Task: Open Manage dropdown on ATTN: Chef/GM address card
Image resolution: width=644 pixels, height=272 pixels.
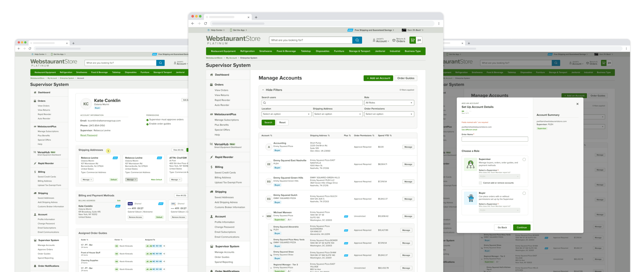Action: tap(176, 180)
